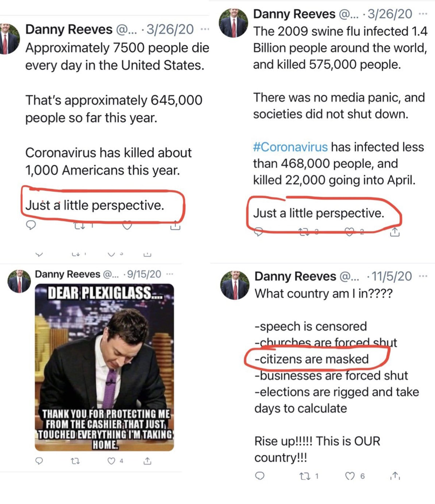Reply to the 'What country am I in' tweet
This screenshot has width=435, height=504.
pyautogui.click(x=260, y=476)
